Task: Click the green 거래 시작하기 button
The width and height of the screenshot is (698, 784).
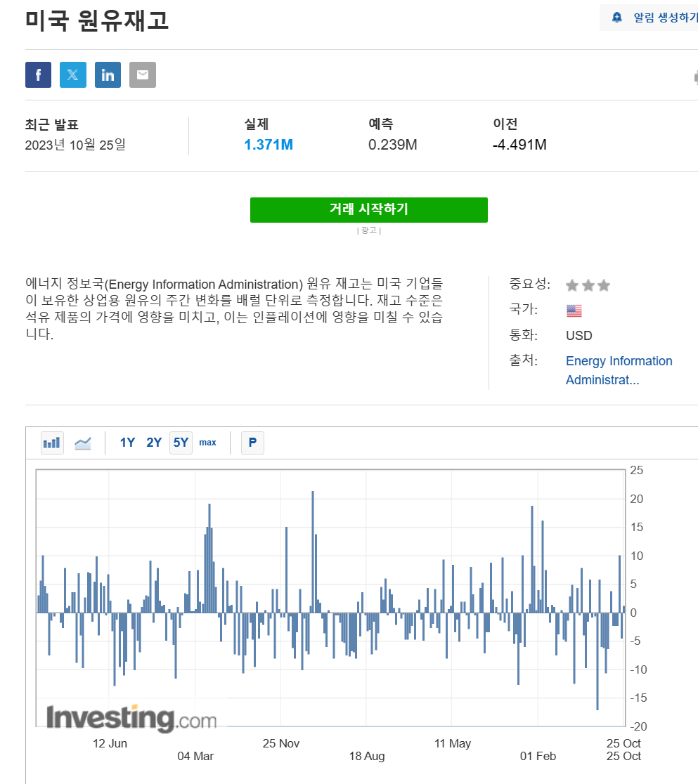Action: point(369,209)
